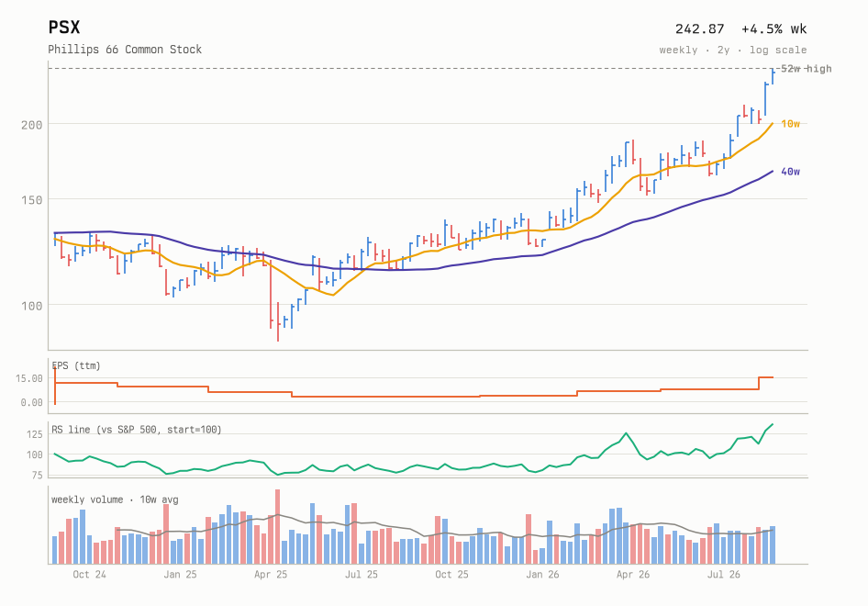Viewport: 868px width, 606px height.
Task: Click the orange '10w' moving average label
Action: (791, 124)
